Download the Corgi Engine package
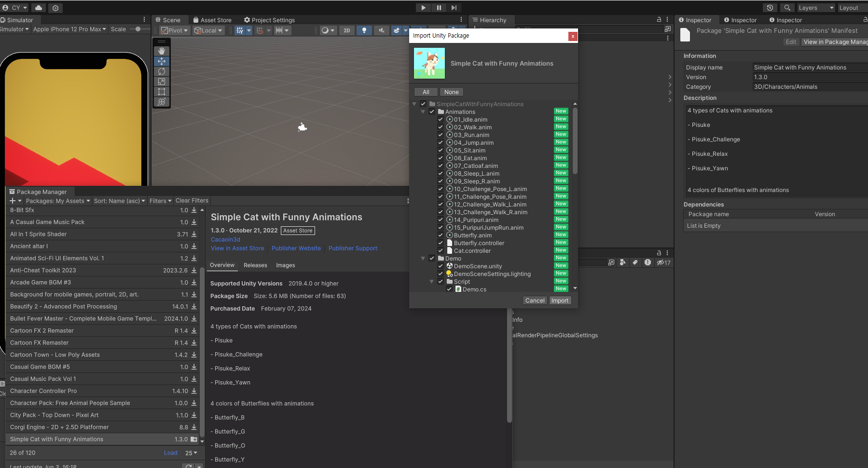 194,427
